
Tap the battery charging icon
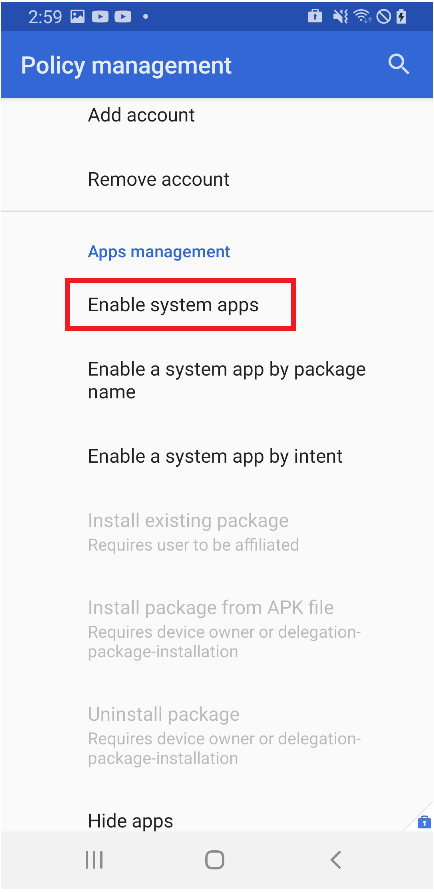tap(402, 17)
